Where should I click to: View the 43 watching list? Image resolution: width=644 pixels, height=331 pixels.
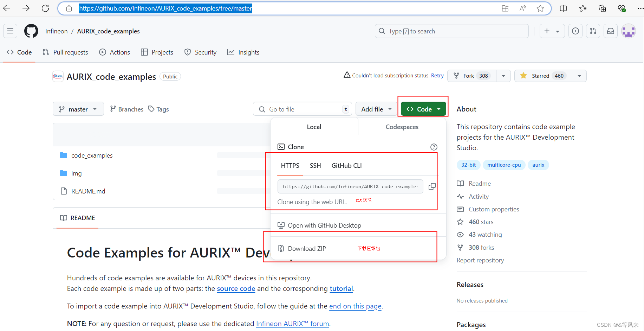480,235
